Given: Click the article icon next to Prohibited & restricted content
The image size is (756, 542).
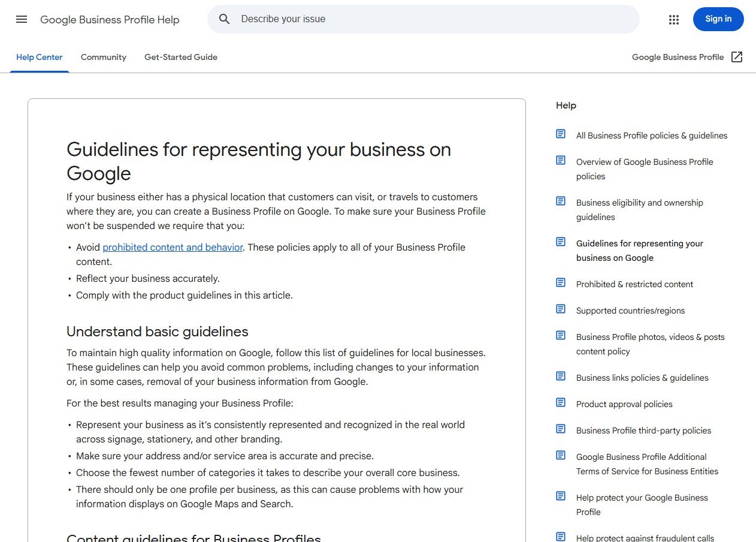Looking at the screenshot, I should [561, 282].
